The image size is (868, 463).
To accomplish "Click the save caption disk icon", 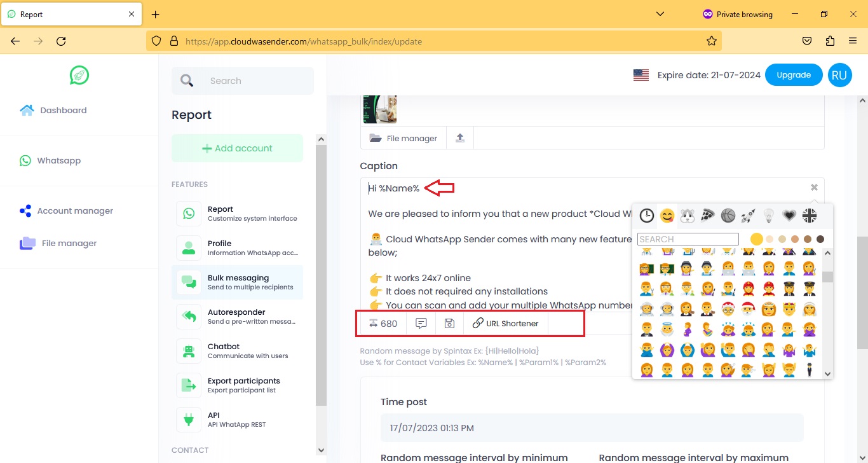I will point(449,323).
